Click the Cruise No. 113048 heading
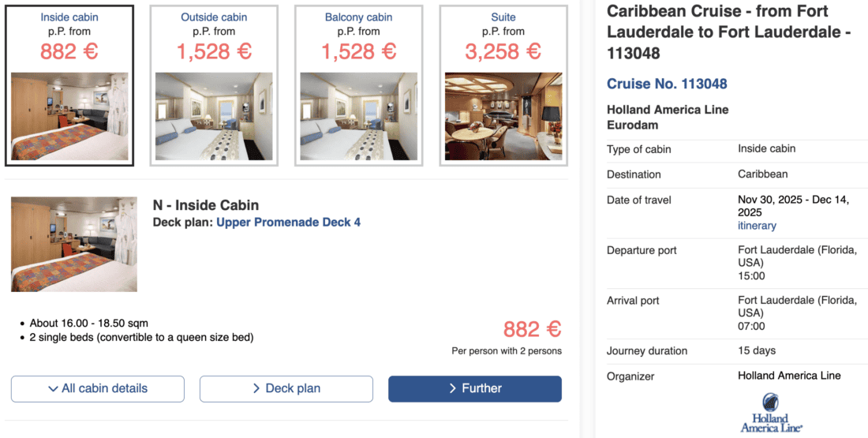The width and height of the screenshot is (868, 438). coord(667,84)
